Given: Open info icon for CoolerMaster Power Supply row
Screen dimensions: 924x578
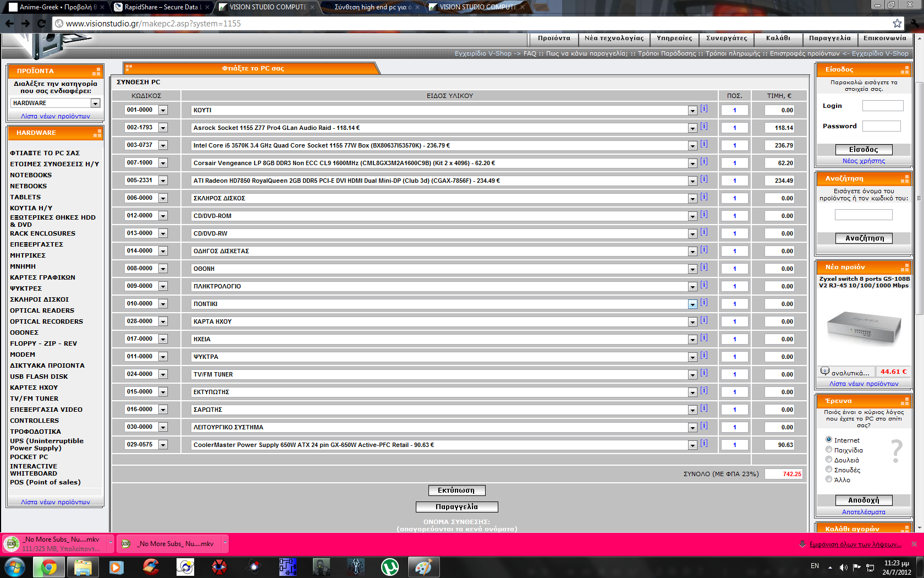Looking at the screenshot, I should pyautogui.click(x=704, y=444).
